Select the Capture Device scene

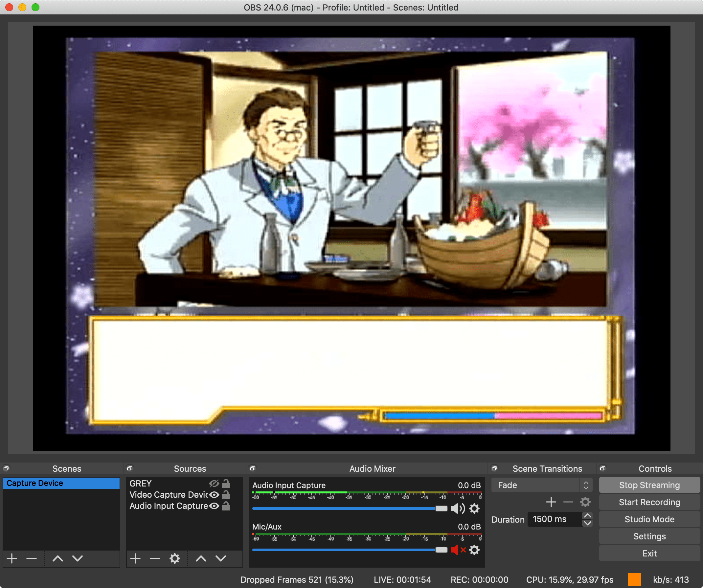[x=61, y=483]
